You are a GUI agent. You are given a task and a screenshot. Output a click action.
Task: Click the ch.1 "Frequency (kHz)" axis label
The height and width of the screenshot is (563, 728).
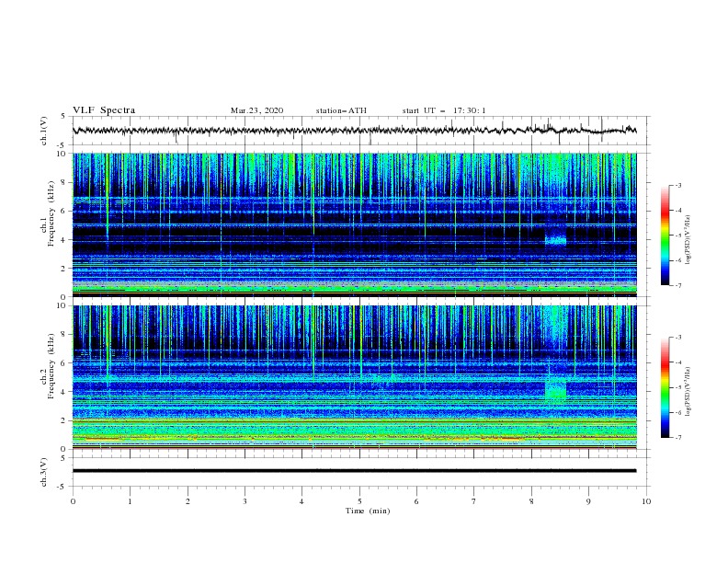point(51,213)
